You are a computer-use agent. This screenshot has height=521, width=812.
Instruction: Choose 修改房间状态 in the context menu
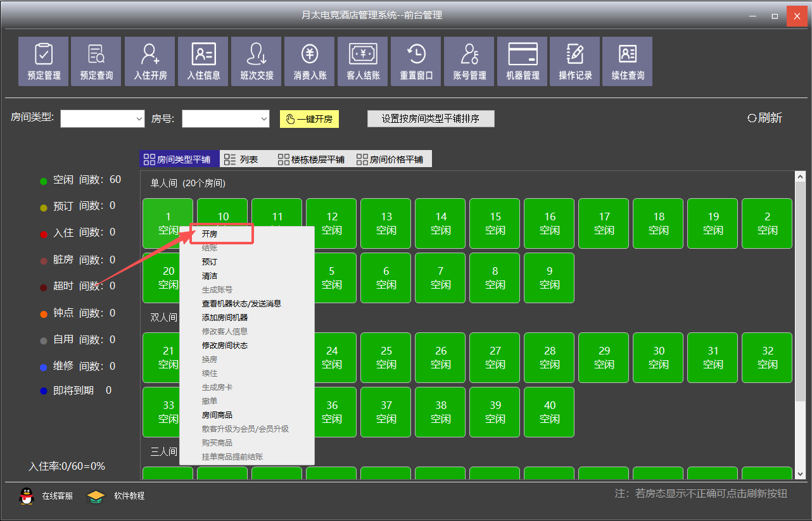click(224, 346)
